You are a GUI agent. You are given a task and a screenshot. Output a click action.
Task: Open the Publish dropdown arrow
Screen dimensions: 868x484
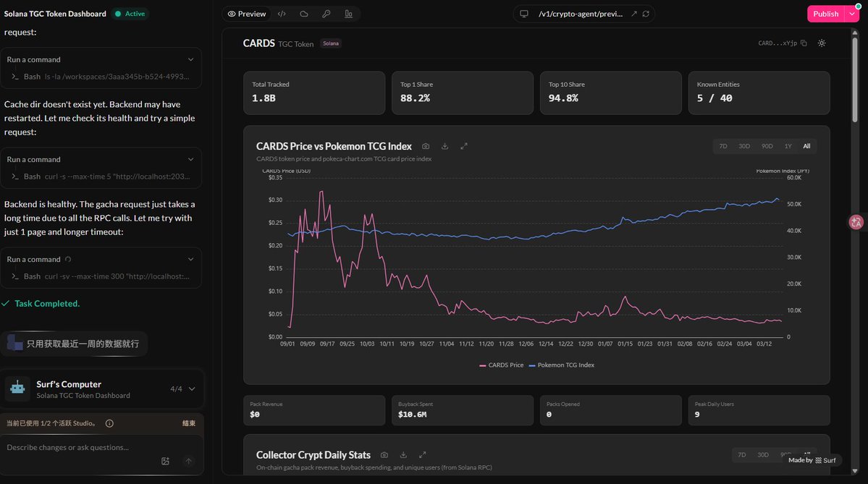[852, 14]
